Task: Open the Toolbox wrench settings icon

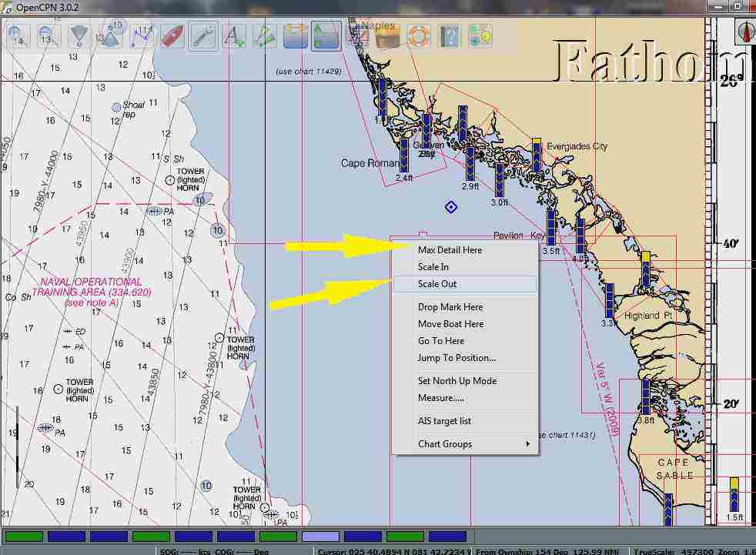Action: 203,35
